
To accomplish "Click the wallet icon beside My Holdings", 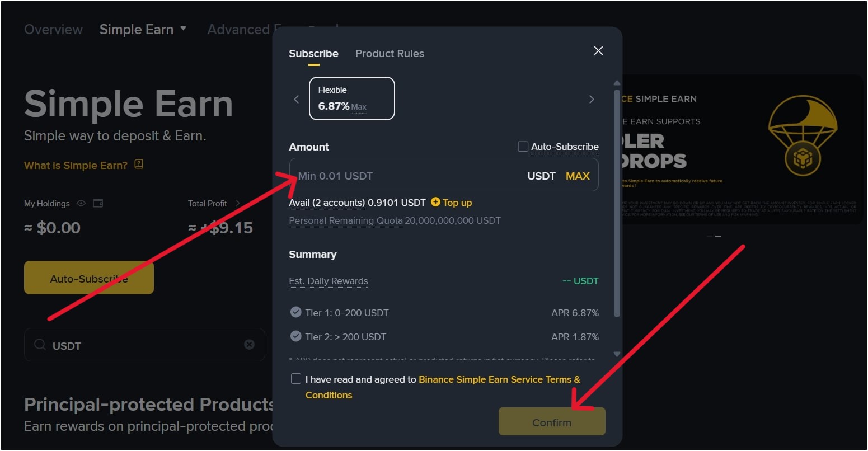I will pos(98,203).
